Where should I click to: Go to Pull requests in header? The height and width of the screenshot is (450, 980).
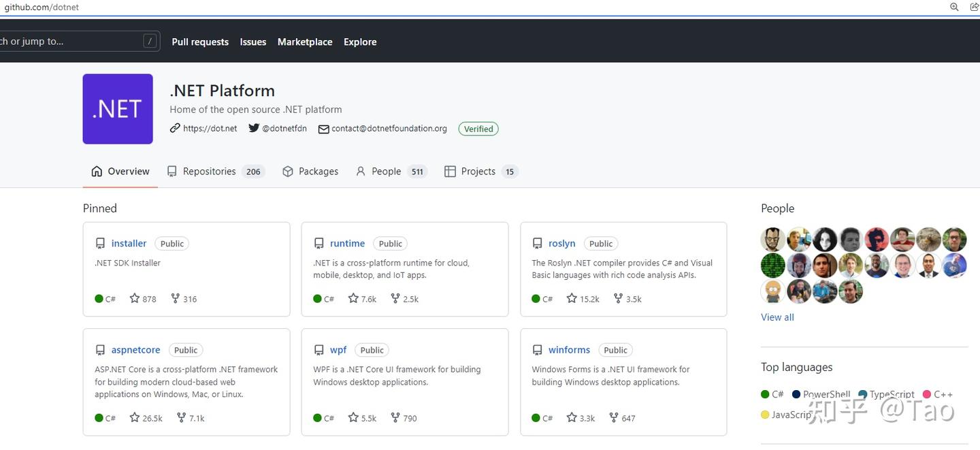click(x=200, y=42)
